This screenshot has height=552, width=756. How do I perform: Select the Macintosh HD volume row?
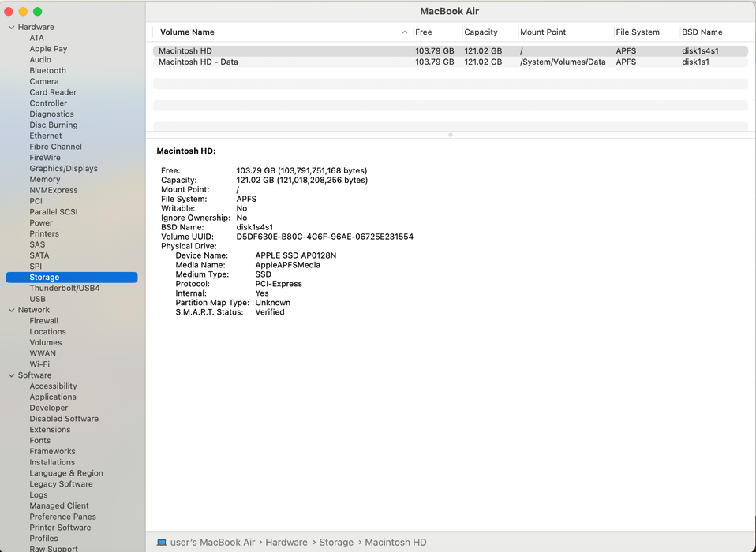(451, 51)
